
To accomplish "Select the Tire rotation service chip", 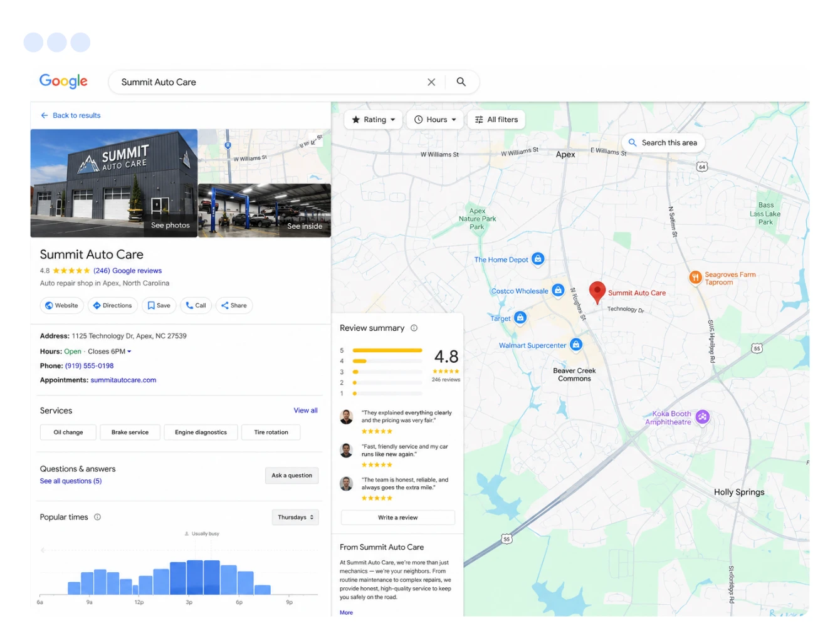I will tap(271, 432).
